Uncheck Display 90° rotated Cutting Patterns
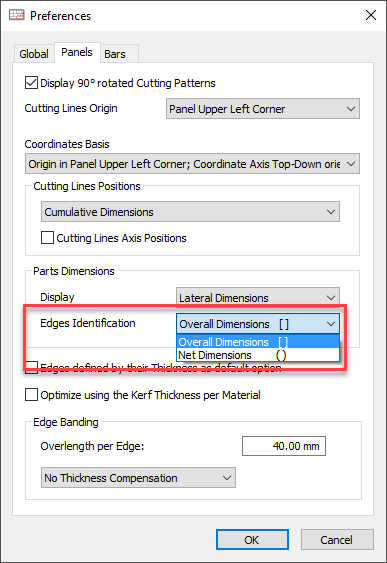This screenshot has height=563, width=387. pyautogui.click(x=31, y=83)
